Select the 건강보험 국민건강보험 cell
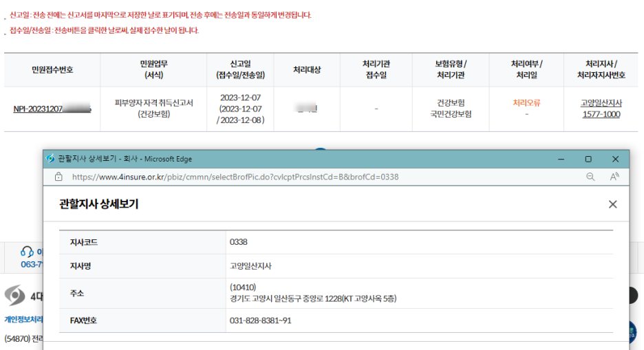 [x=451, y=109]
